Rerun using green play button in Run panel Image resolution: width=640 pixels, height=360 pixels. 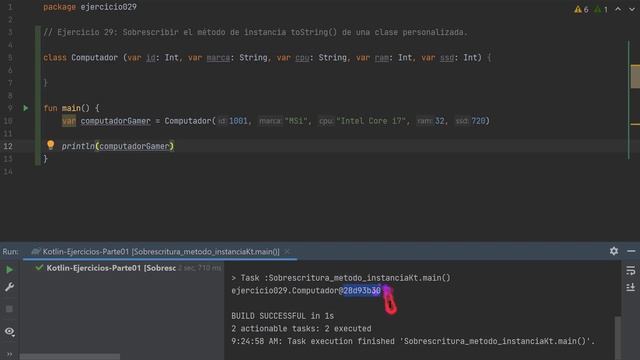click(x=9, y=270)
